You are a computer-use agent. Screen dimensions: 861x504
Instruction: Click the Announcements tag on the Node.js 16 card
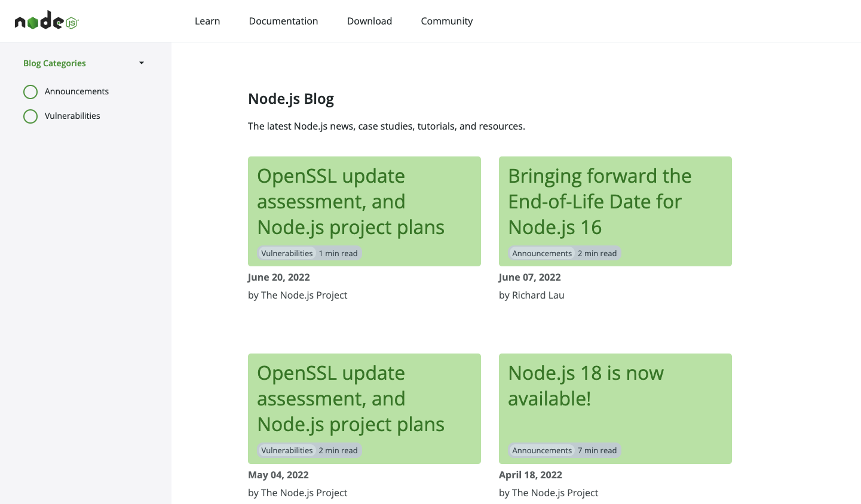click(542, 253)
